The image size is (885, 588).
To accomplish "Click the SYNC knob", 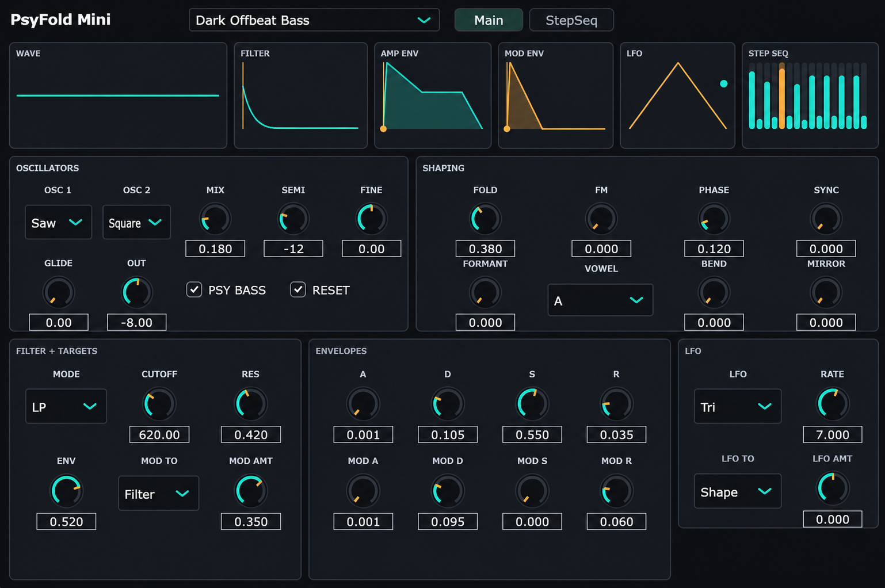I will (826, 219).
